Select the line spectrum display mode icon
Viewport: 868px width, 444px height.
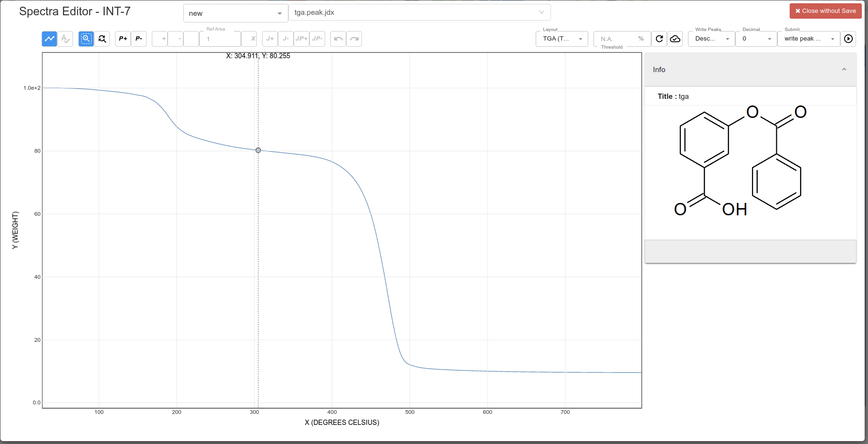(x=49, y=39)
